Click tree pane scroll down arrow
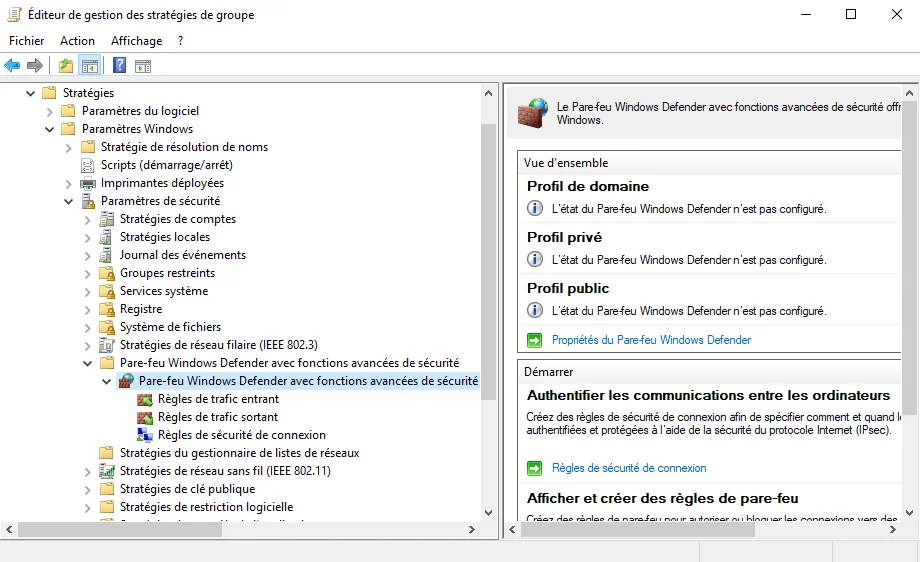Viewport: 920px width, 562px height. [488, 513]
